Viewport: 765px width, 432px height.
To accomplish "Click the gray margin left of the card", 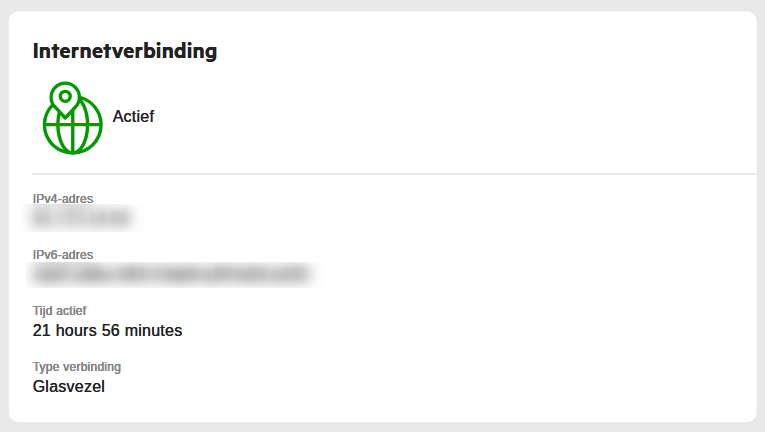I will [x=4, y=216].
